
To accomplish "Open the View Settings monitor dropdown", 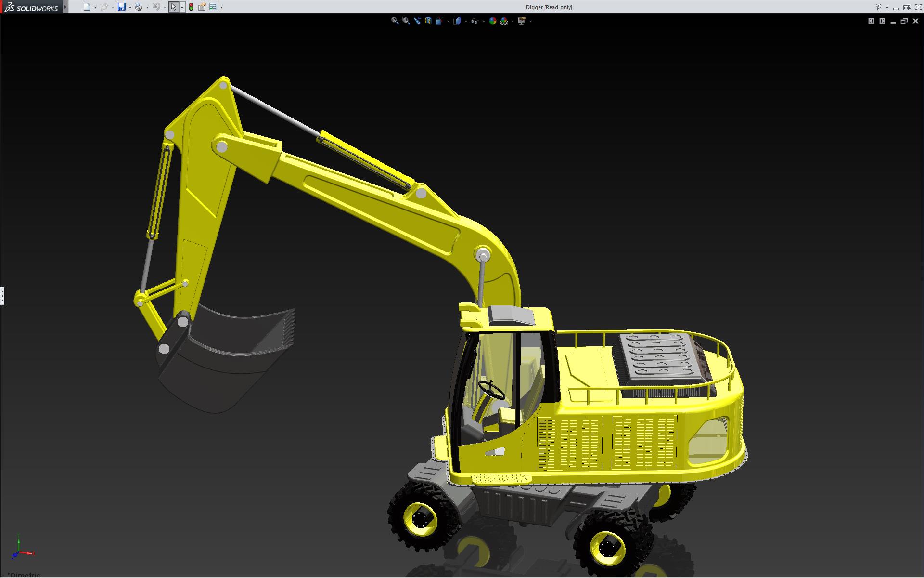I will pyautogui.click(x=530, y=21).
